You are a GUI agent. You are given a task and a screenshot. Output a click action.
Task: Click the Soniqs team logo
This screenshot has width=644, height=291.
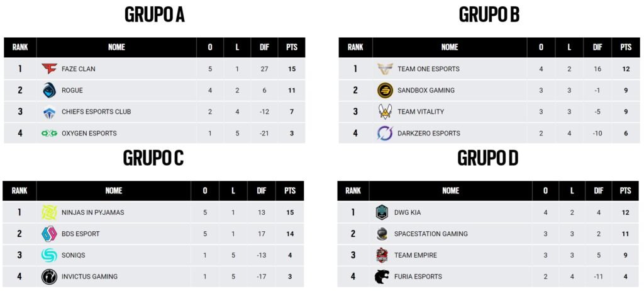pos(49,256)
